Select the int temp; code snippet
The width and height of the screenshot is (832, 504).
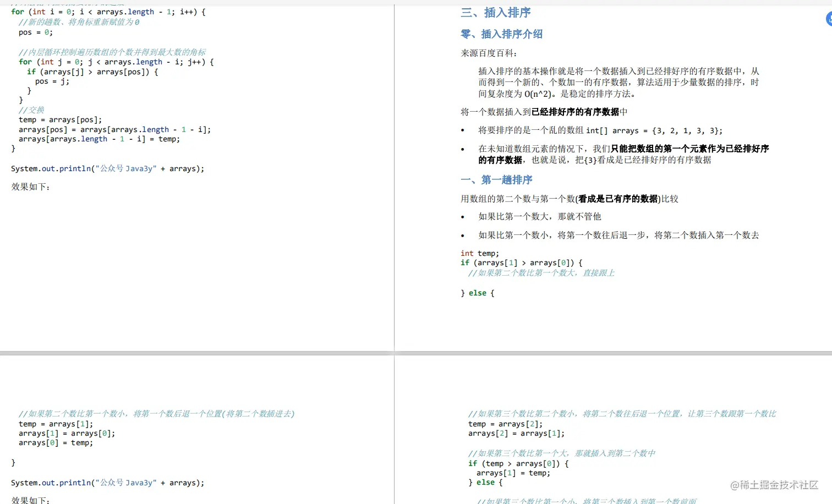click(479, 253)
